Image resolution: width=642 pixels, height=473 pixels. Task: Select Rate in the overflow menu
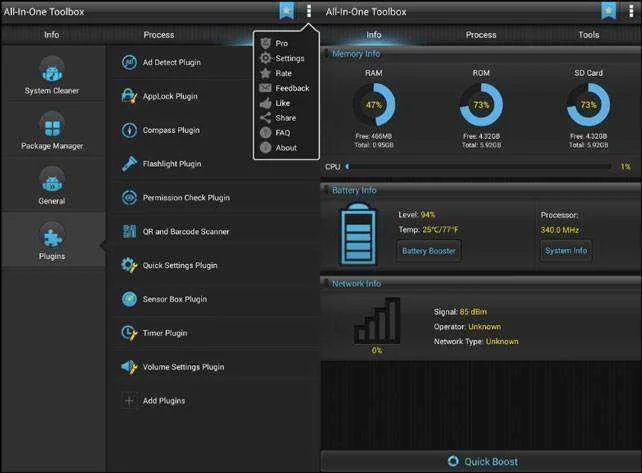tap(286, 73)
